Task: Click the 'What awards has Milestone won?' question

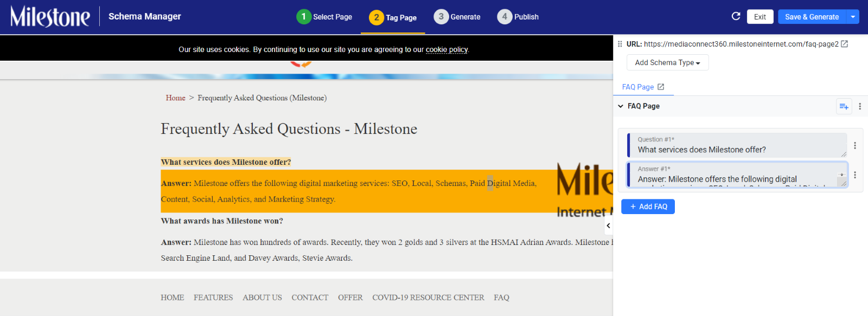Action: coord(222,221)
